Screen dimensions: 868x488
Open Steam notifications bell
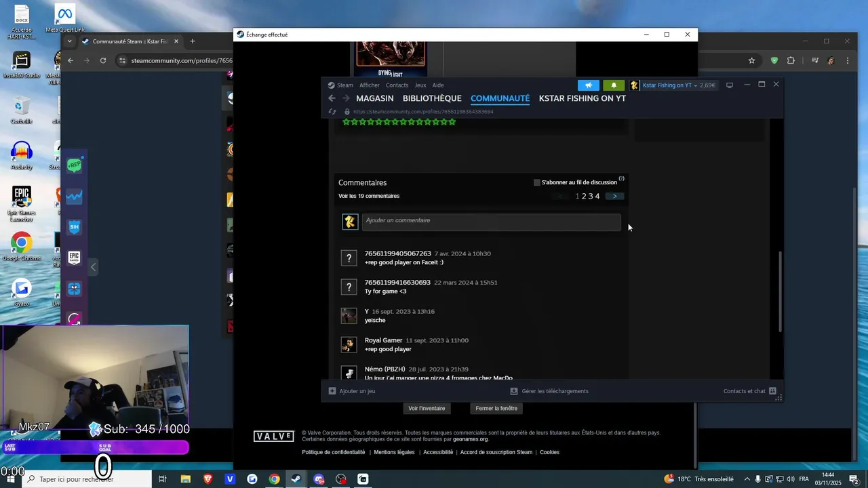click(614, 85)
